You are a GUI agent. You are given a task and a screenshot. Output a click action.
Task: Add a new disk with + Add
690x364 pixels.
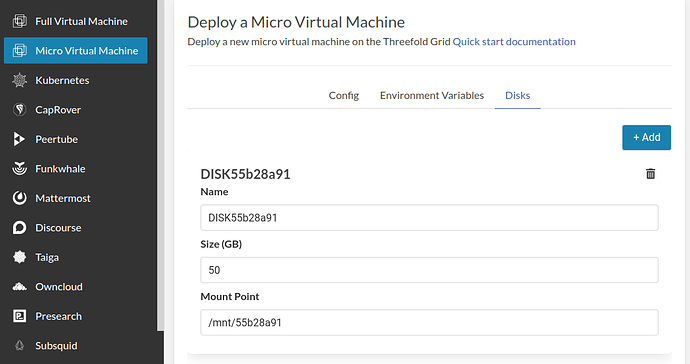coord(646,137)
